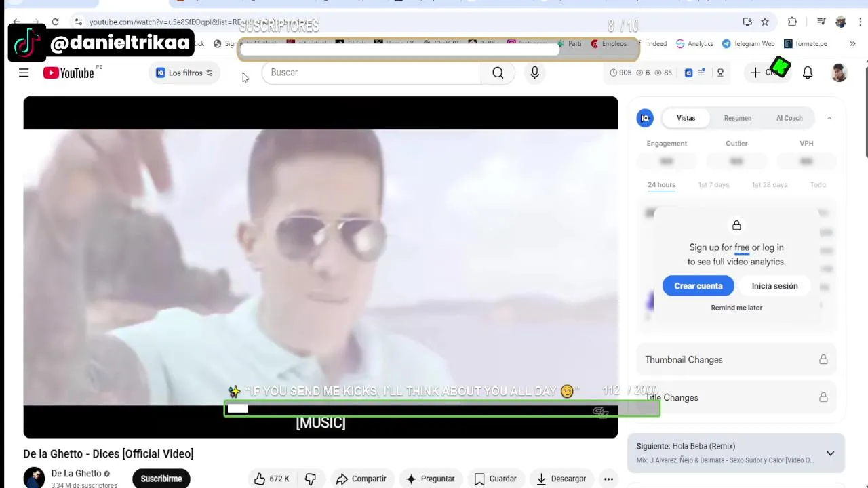Switch to Resumen tab
Viewport: 868px width, 488px height.
click(737, 118)
